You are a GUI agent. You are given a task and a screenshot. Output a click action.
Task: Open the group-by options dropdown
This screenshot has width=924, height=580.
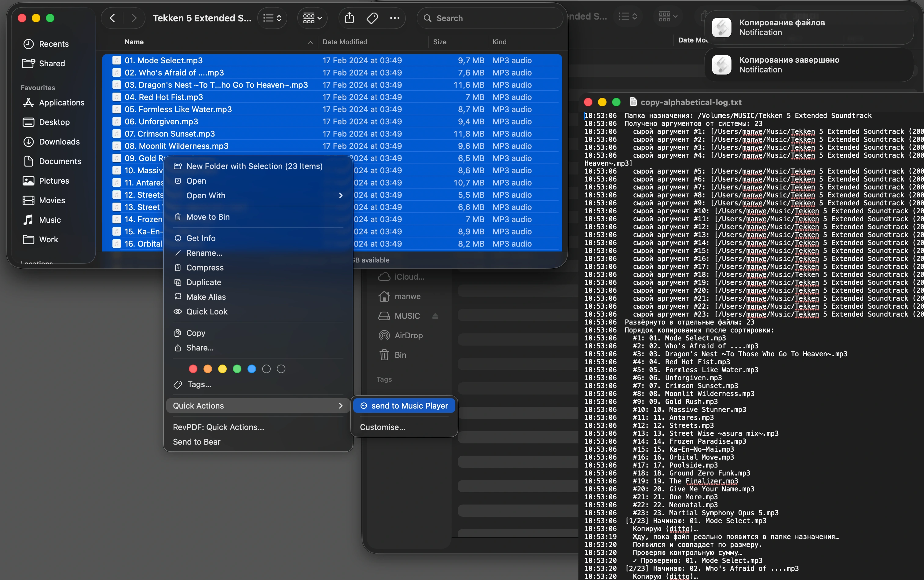[312, 18]
